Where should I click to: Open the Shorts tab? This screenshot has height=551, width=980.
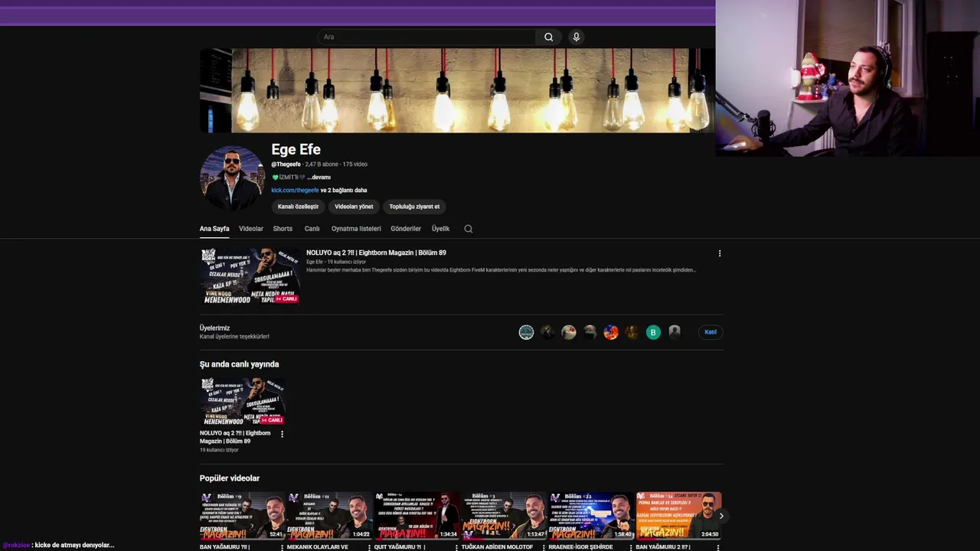[x=283, y=229]
